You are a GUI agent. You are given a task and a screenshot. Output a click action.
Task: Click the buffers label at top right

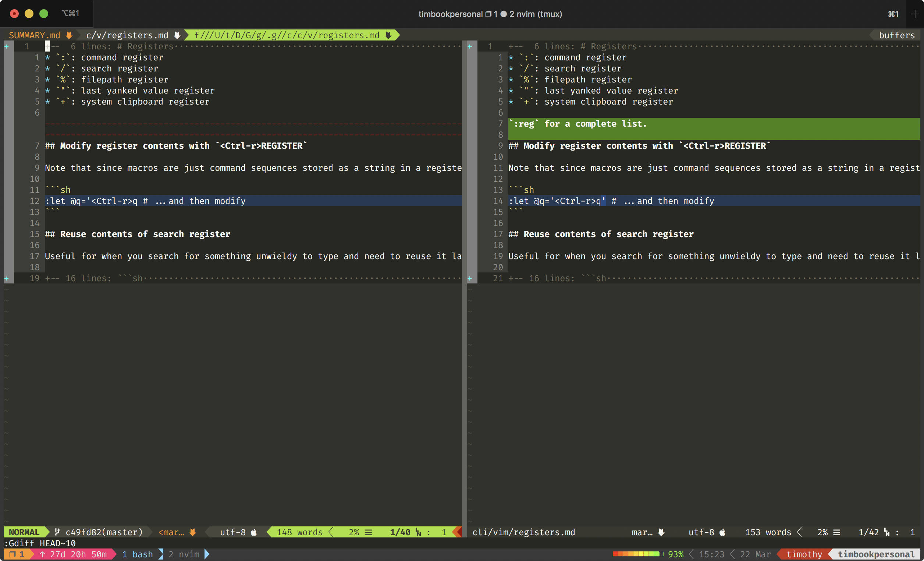pyautogui.click(x=897, y=35)
